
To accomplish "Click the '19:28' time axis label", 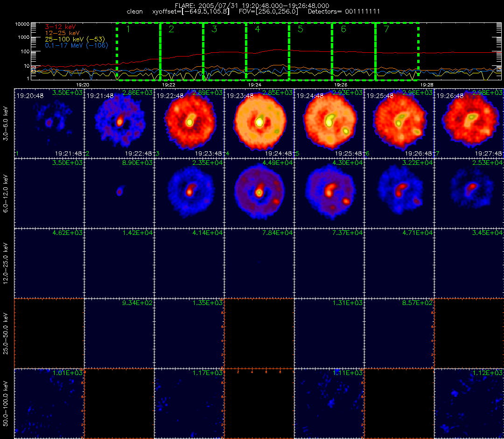I will pyautogui.click(x=427, y=85).
